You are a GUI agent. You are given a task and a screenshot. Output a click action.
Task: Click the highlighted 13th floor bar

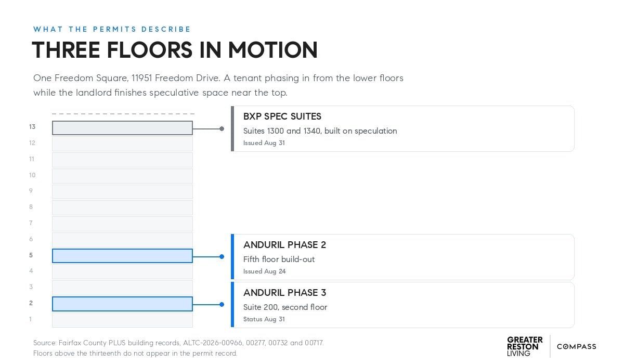coord(122,128)
